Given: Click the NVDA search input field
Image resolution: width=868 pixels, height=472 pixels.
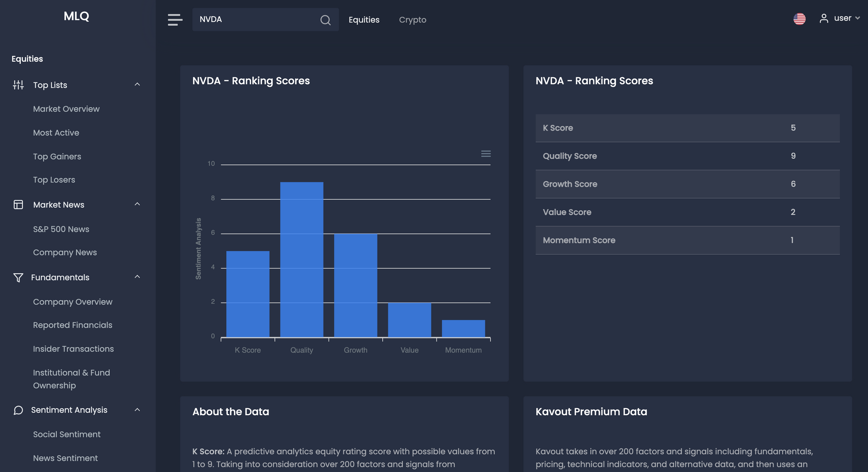Looking at the screenshot, I should 256,20.
